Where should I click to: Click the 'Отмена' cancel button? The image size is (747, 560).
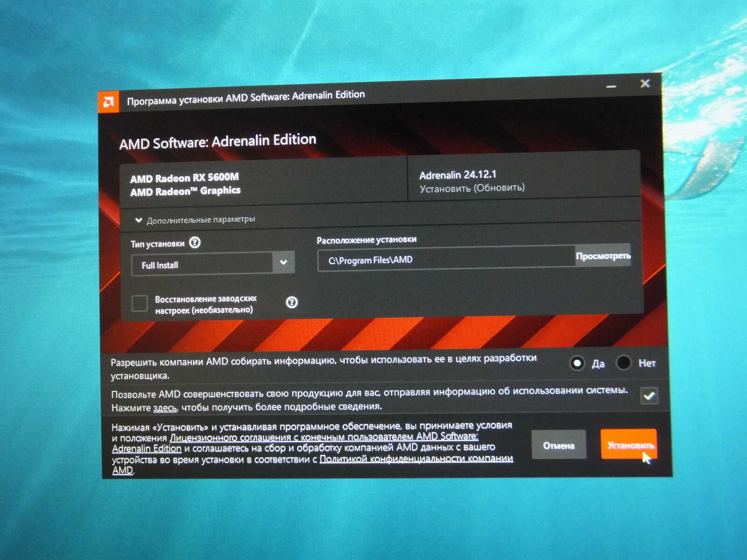(x=558, y=445)
